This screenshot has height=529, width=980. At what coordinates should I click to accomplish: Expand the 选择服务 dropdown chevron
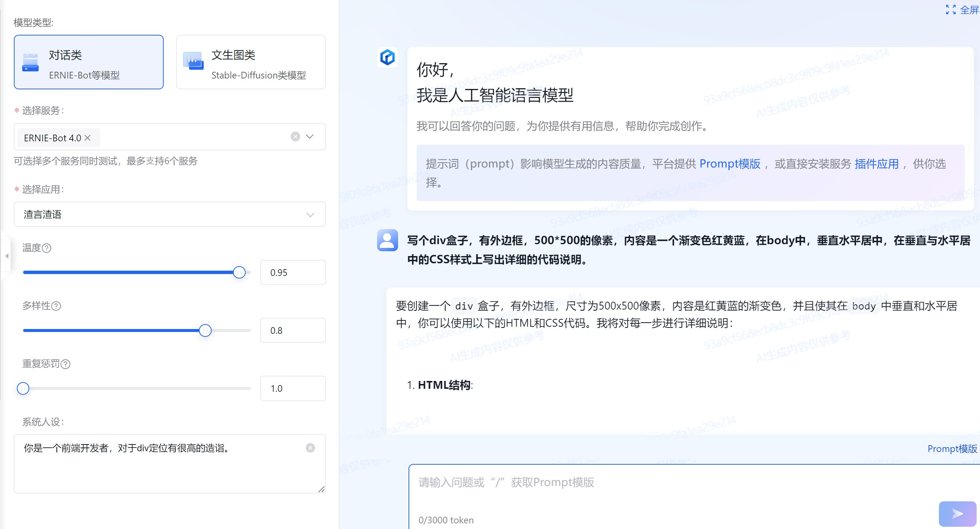coord(310,136)
